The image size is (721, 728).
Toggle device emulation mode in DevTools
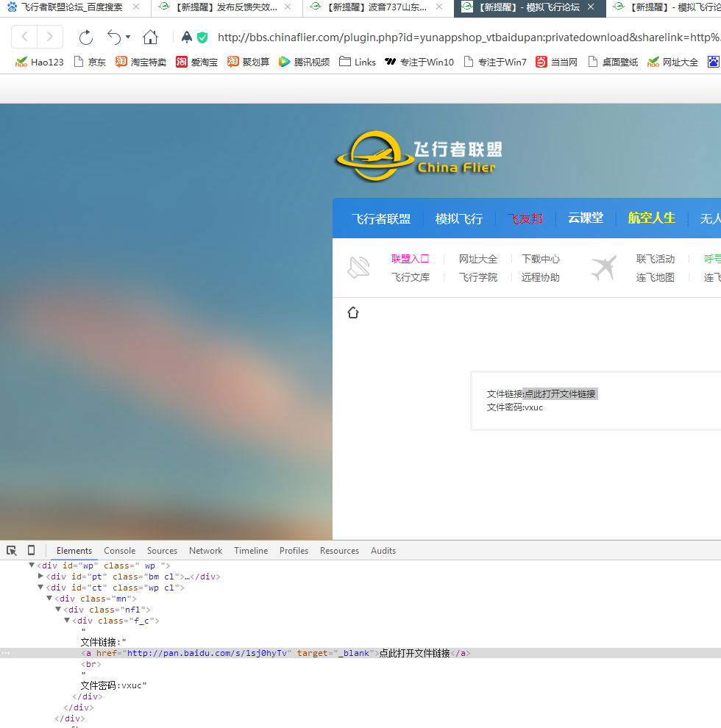30,550
